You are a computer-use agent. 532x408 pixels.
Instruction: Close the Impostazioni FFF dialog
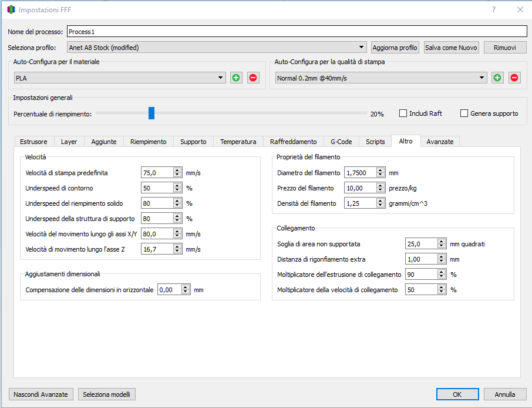point(520,9)
